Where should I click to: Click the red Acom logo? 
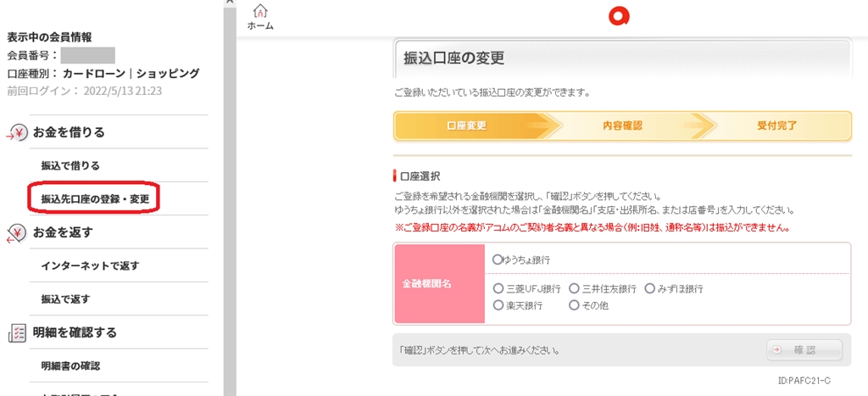tap(620, 17)
